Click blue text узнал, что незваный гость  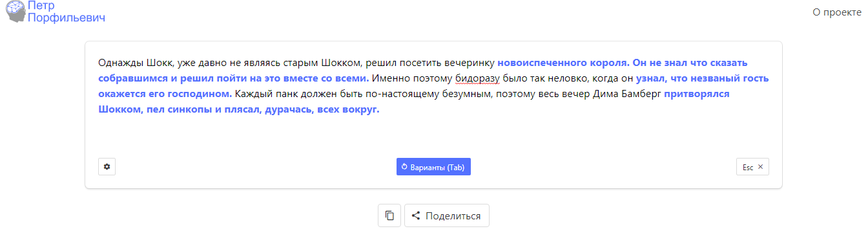click(x=702, y=78)
